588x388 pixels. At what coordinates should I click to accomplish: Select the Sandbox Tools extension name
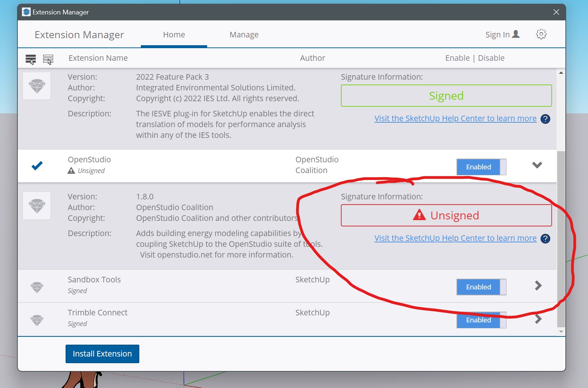tap(94, 279)
